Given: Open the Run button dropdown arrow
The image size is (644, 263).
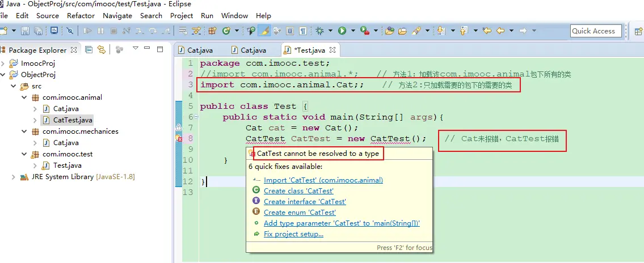Looking at the screenshot, I should [x=352, y=31].
